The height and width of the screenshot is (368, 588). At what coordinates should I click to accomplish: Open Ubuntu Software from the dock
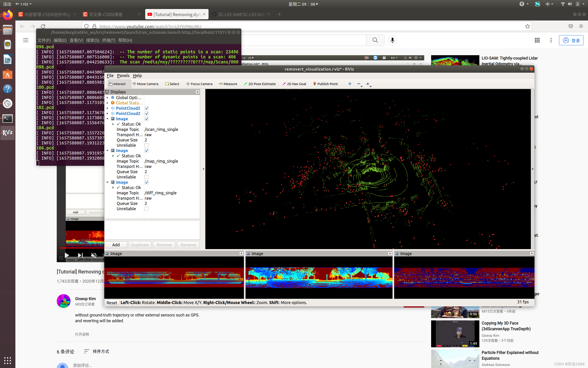(x=8, y=74)
